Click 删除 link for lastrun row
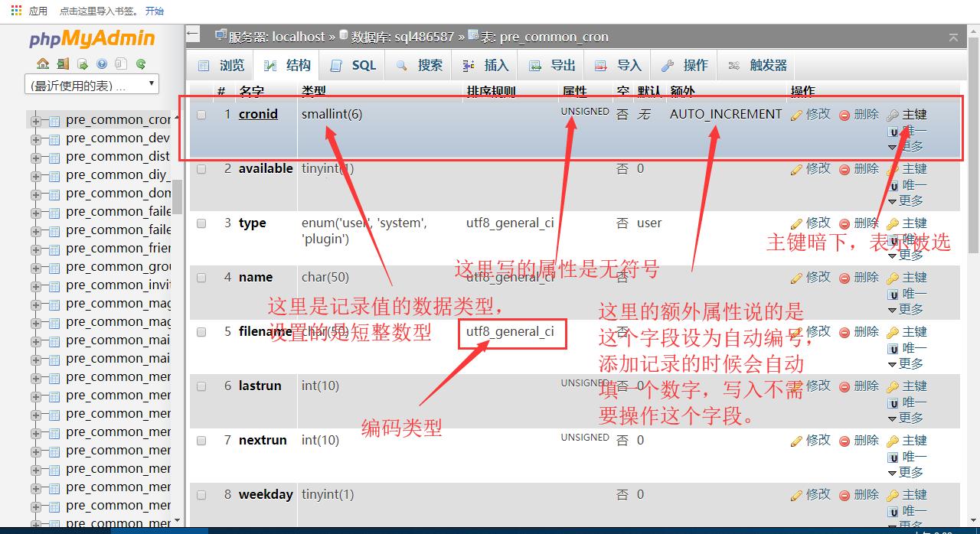The width and height of the screenshot is (980, 534). coord(866,386)
